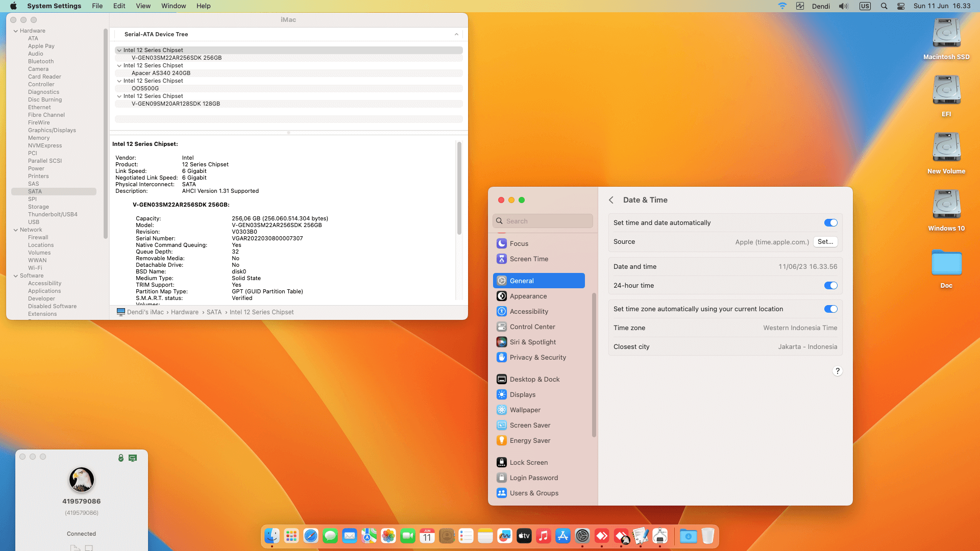Go back from Date & Time
The width and height of the screenshot is (980, 551).
pyautogui.click(x=611, y=200)
